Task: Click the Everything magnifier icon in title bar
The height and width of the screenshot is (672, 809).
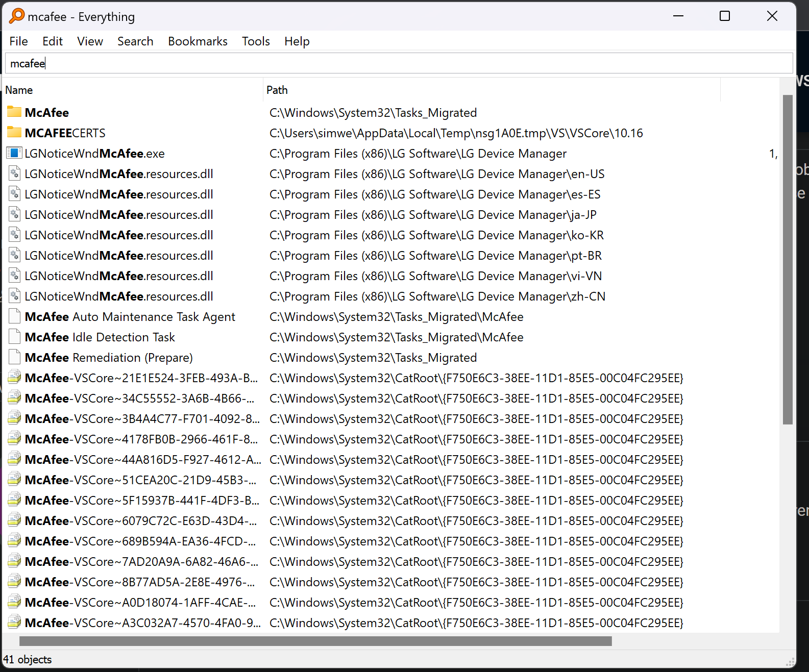Action: [17, 16]
